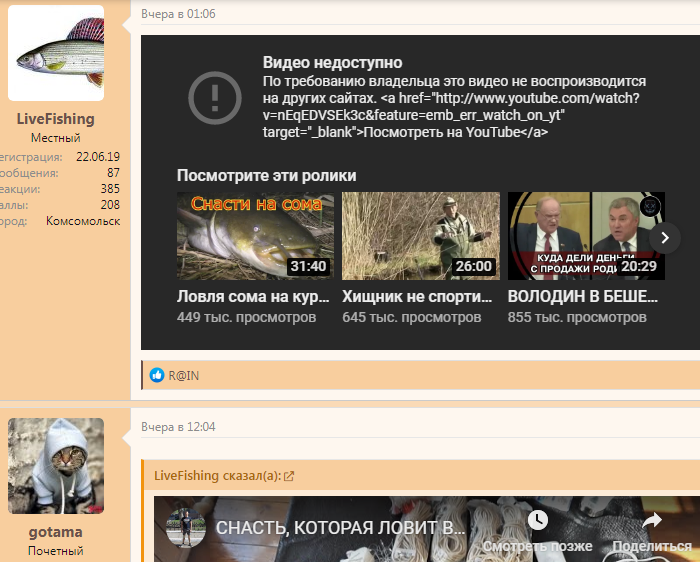Screen dimensions: 700x562
Task: Open the Watch Later clock icon
Action: [538, 520]
